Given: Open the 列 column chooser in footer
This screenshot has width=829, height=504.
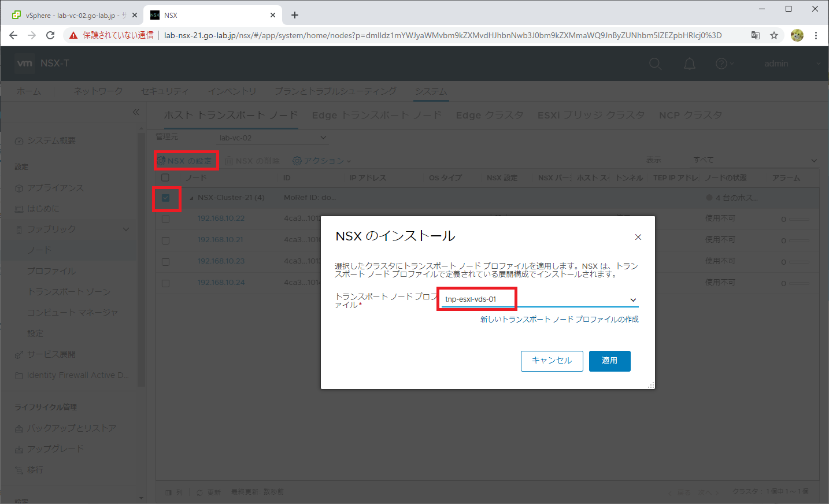Looking at the screenshot, I should tap(173, 492).
